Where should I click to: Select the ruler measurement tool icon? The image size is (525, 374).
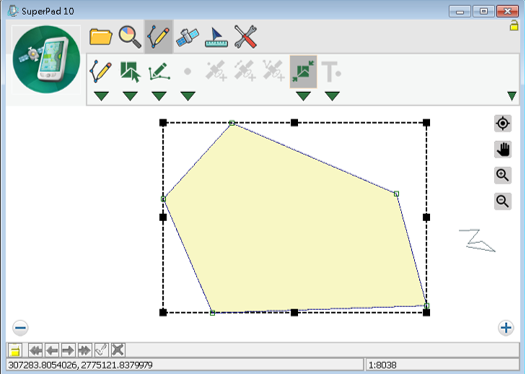216,37
